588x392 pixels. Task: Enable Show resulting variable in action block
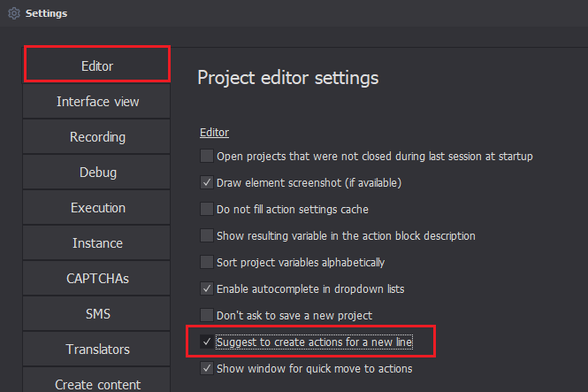click(x=207, y=236)
